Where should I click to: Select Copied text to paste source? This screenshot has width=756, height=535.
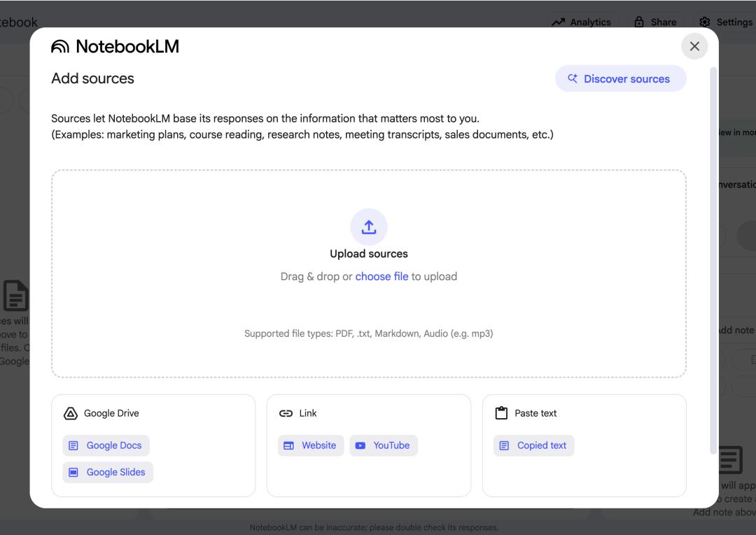pos(533,445)
